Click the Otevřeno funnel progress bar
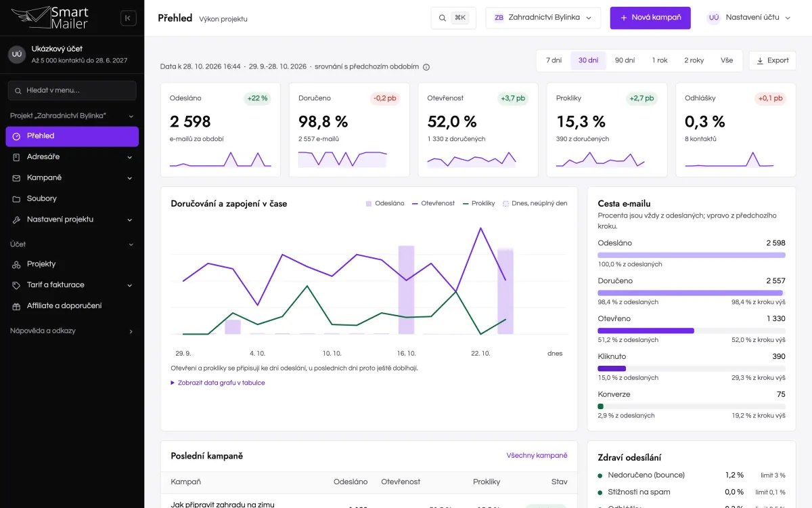 coord(692,331)
